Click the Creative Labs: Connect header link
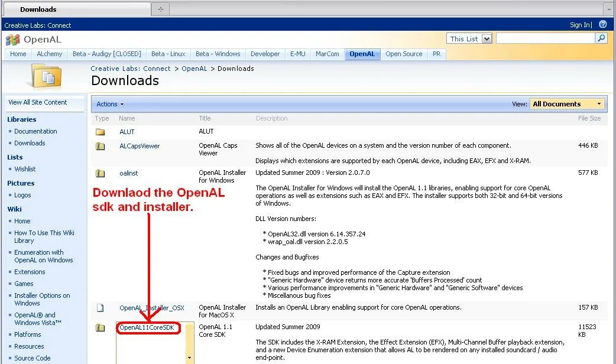 point(38,25)
